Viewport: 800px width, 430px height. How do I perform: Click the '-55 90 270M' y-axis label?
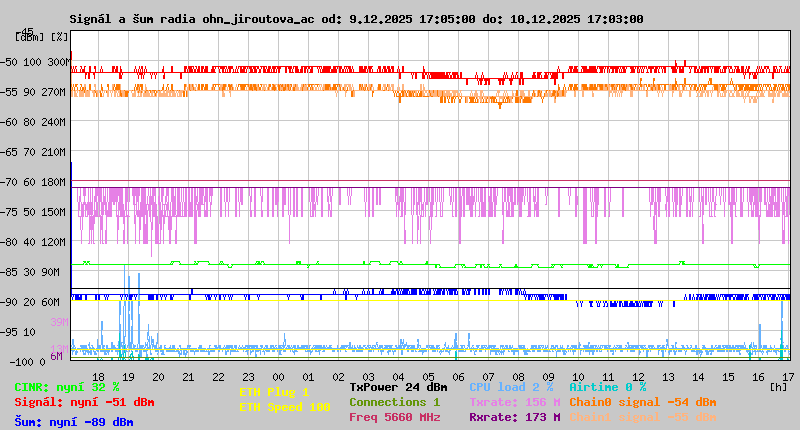coord(33,92)
